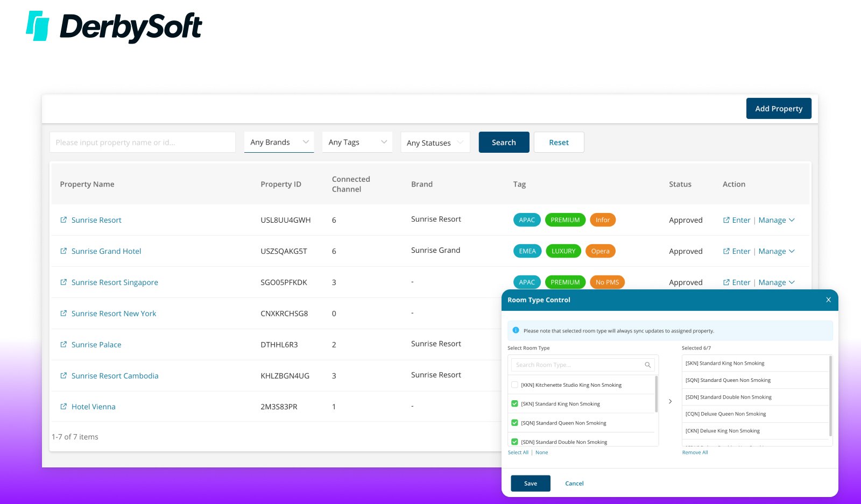Focus the property name or id search field
Viewport: 861px width, 504px height.
coord(143,143)
